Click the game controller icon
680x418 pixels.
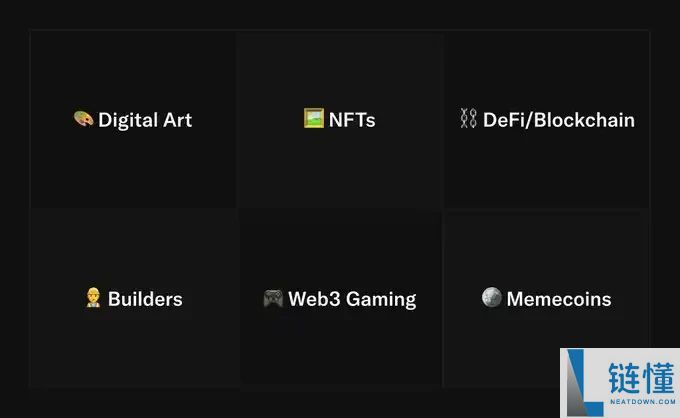click(x=273, y=299)
